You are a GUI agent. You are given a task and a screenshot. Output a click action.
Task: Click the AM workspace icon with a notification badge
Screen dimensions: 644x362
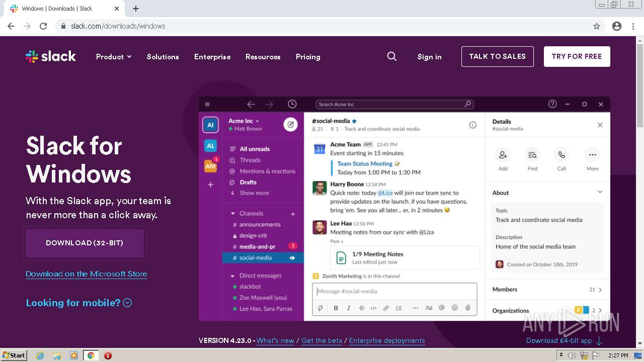pyautogui.click(x=210, y=165)
